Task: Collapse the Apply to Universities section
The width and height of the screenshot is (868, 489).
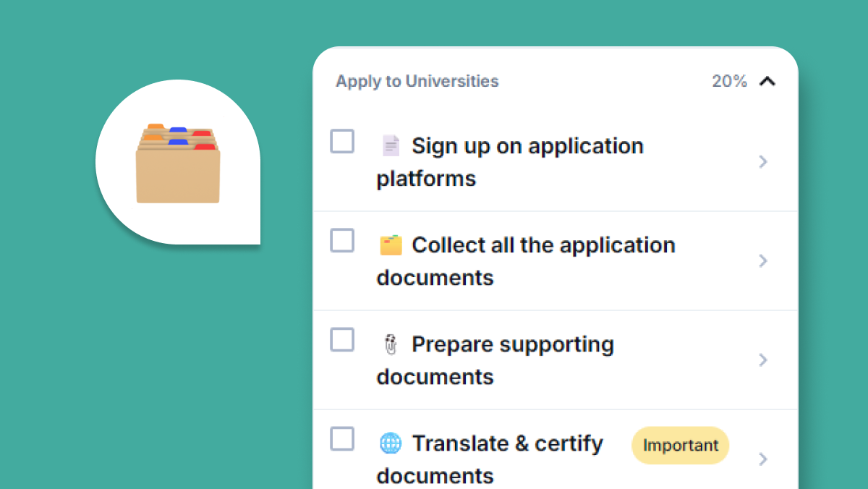Action: point(767,82)
